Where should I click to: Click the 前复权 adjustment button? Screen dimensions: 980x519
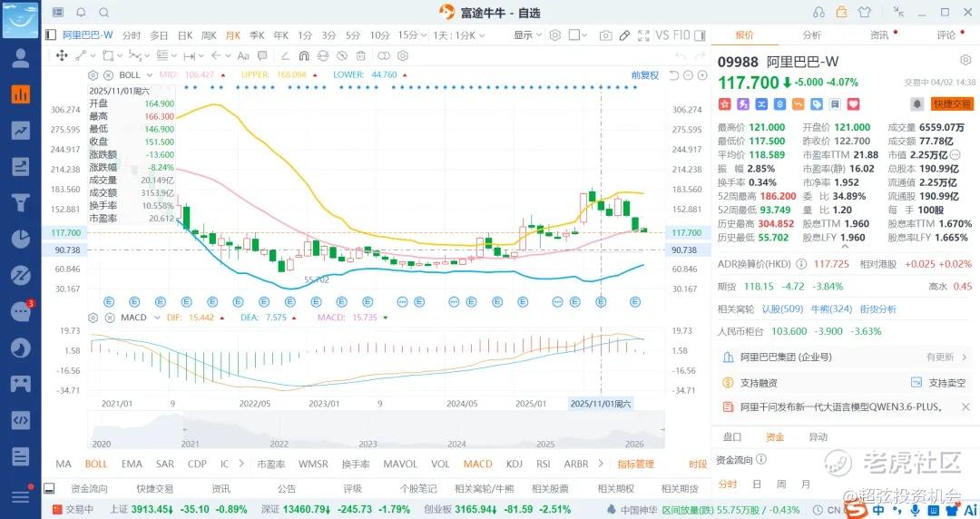click(x=645, y=75)
